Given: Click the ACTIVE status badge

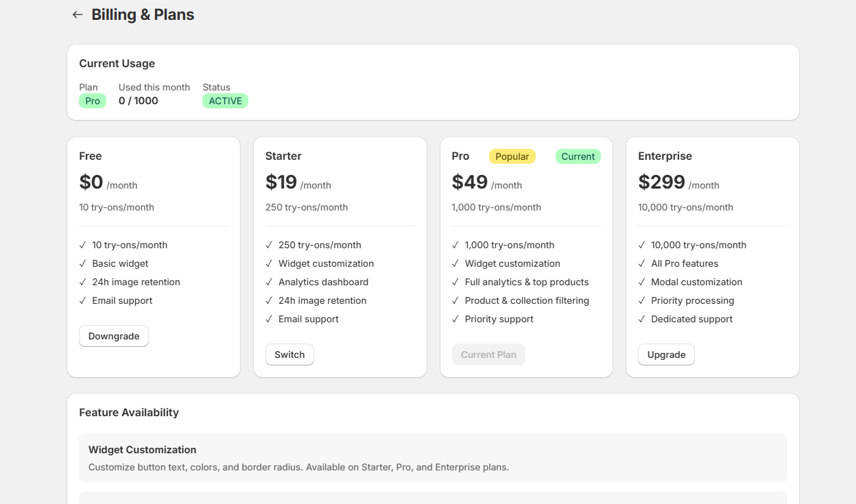Looking at the screenshot, I should tap(225, 100).
